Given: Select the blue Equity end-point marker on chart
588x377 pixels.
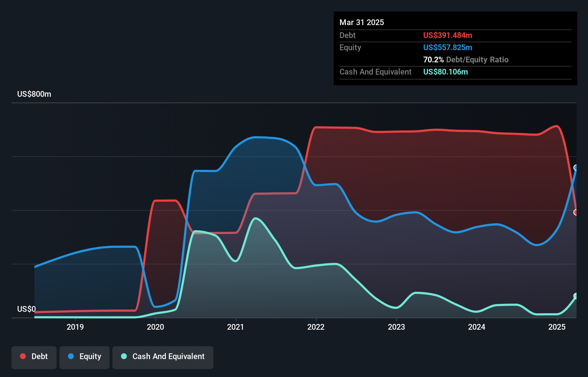Looking at the screenshot, I should point(576,168).
